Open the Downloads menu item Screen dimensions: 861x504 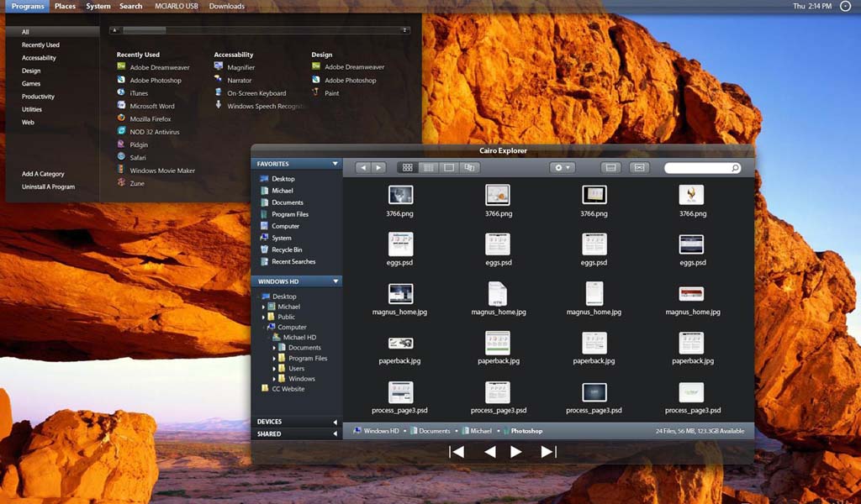[227, 6]
